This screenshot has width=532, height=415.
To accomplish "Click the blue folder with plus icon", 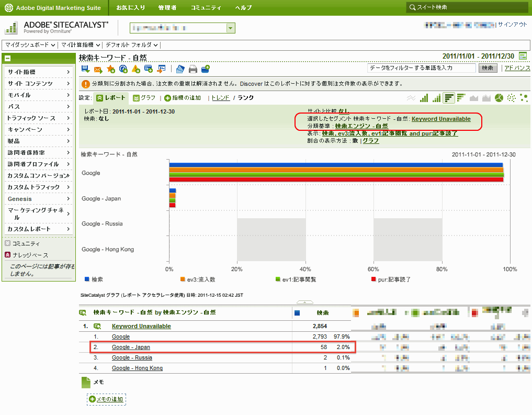I will pos(206,69).
